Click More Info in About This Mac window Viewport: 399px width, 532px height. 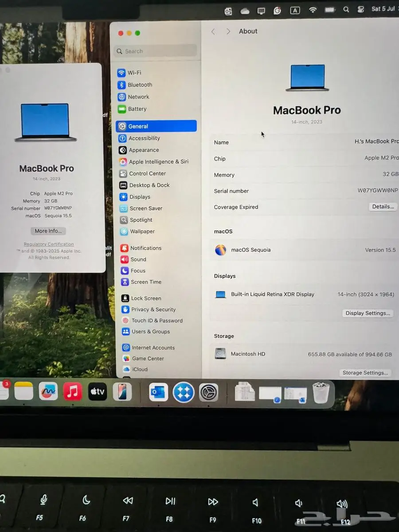coord(48,231)
